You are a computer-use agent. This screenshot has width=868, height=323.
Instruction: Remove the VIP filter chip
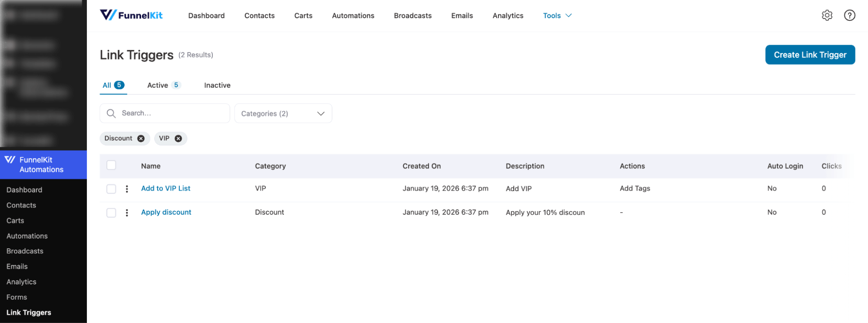point(178,138)
